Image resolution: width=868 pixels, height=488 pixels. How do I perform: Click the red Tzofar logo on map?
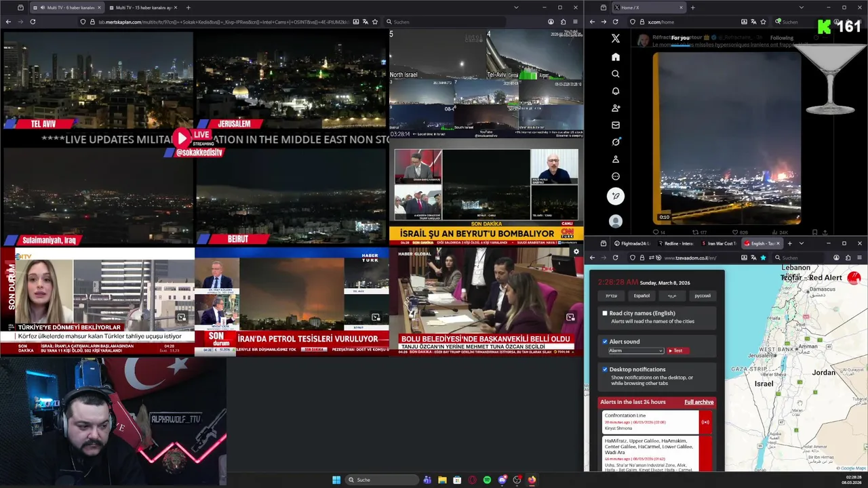854,278
